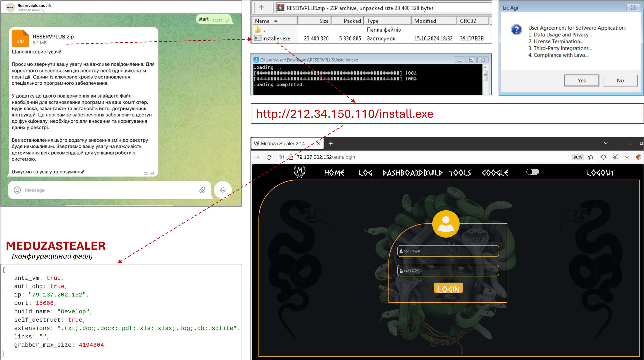
Task: Click the USERNAME input field
Action: coord(448,251)
